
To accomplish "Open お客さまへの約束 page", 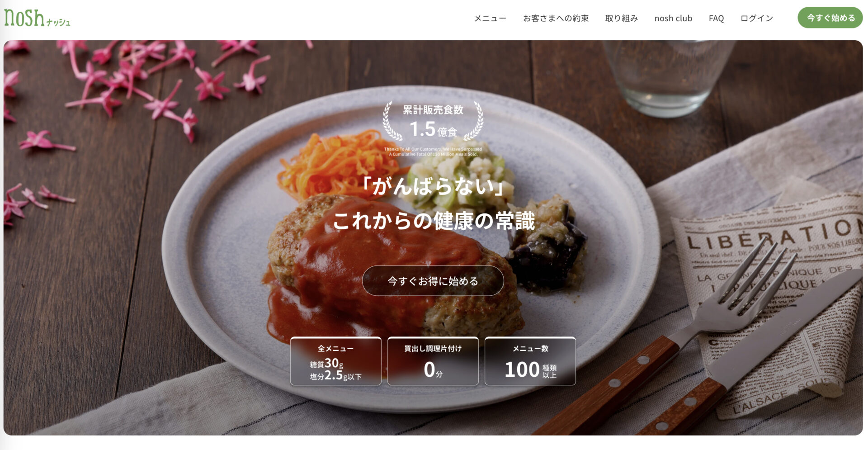I will [556, 18].
